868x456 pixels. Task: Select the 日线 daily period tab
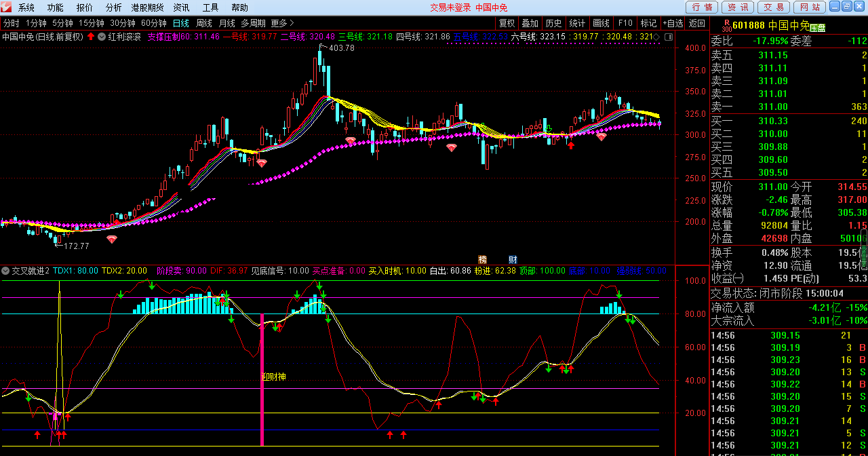point(180,23)
